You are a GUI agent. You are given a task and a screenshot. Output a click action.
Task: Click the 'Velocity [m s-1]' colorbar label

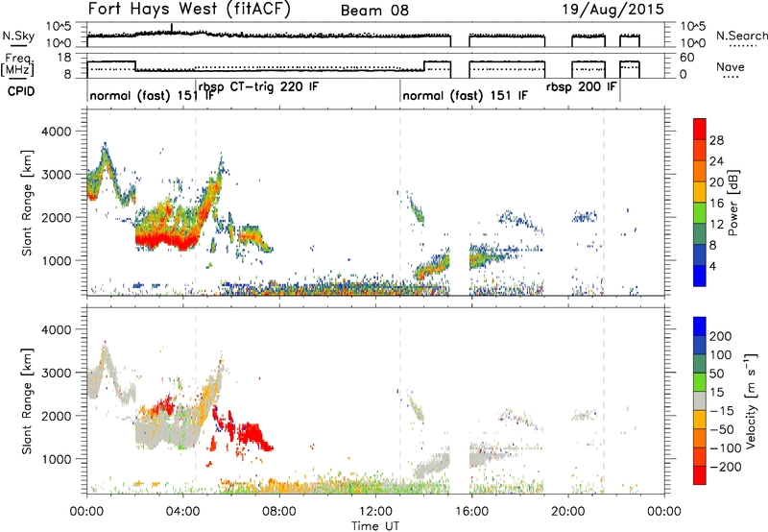click(x=751, y=400)
